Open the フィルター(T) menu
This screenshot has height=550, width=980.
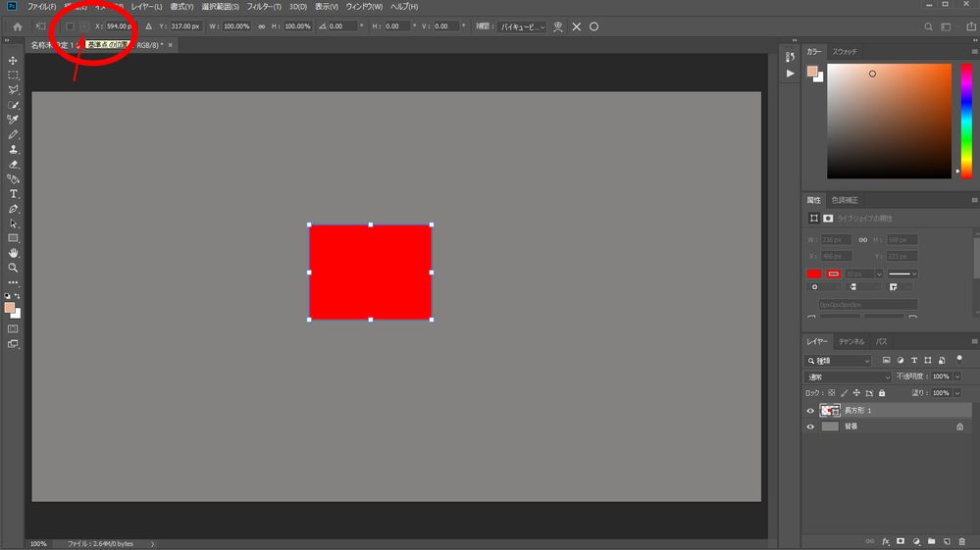[x=264, y=6]
